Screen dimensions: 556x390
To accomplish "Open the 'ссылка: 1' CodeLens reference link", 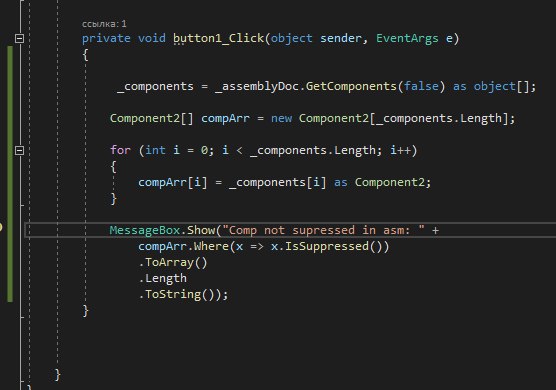I will click(104, 24).
